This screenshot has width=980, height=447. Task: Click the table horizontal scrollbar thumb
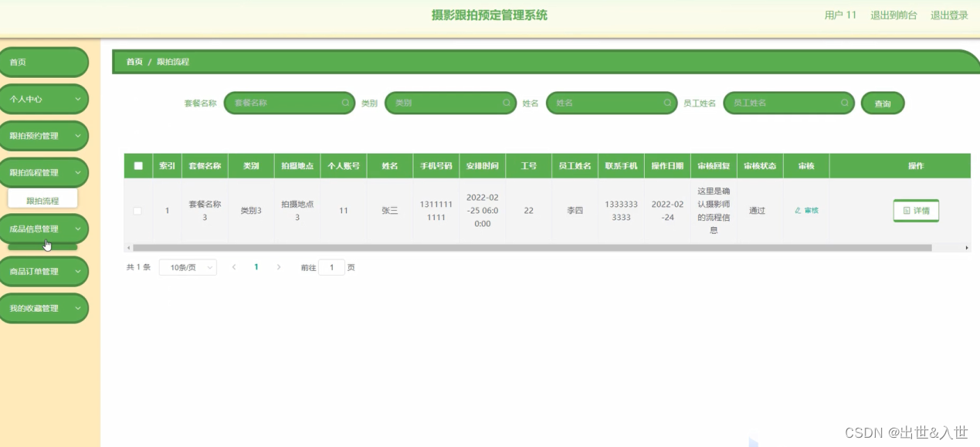[x=532, y=248]
